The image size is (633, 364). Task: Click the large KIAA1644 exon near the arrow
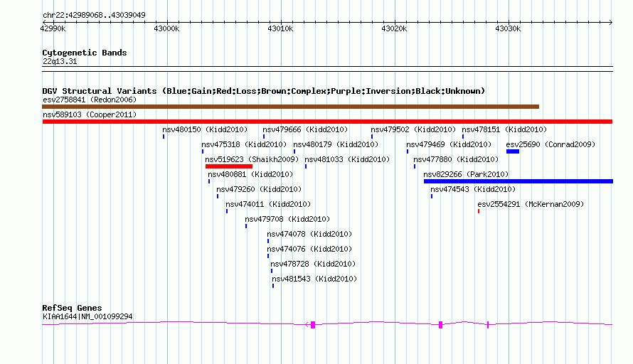pos(313,325)
